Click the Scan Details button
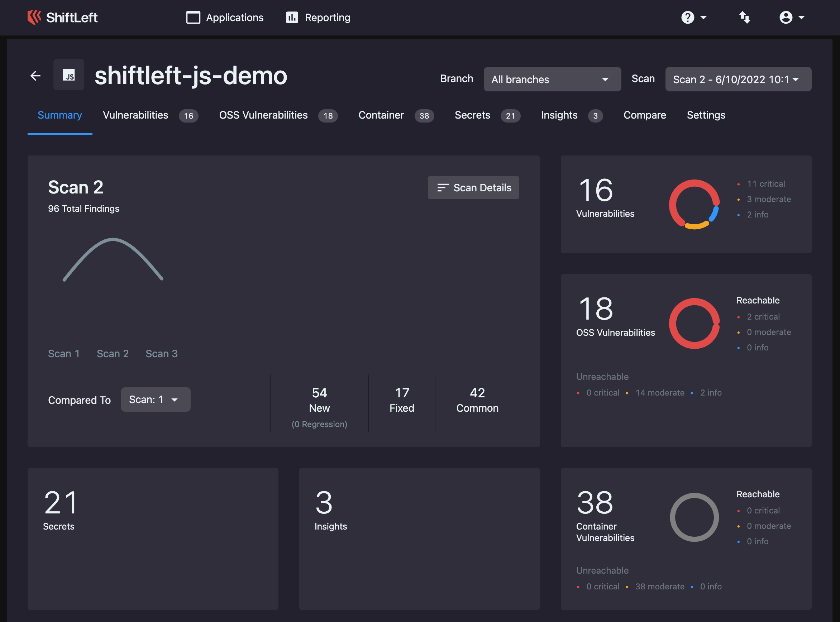The height and width of the screenshot is (622, 840). tap(473, 187)
